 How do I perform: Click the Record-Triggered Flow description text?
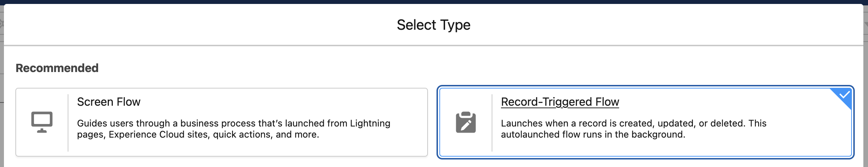click(x=633, y=129)
